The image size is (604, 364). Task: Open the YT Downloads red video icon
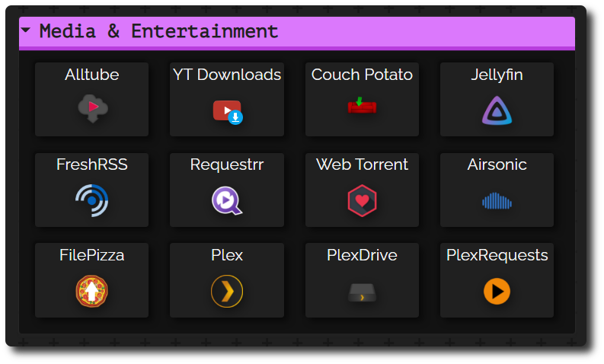pos(227,111)
